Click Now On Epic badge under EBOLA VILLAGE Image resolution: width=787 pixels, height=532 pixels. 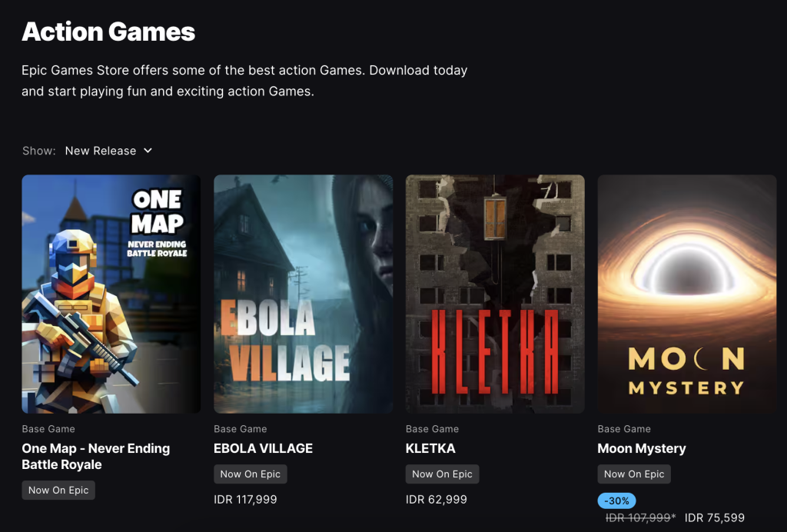pyautogui.click(x=251, y=474)
